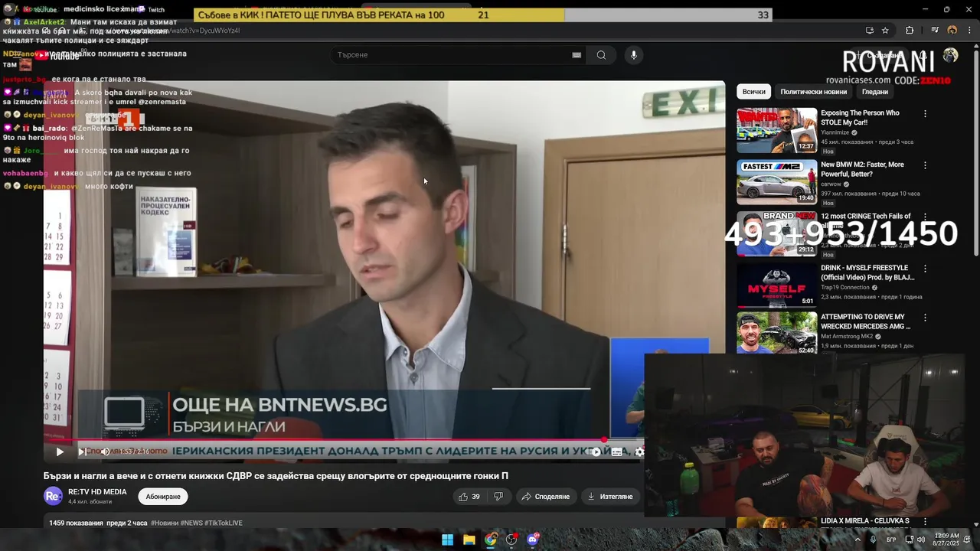Open options for 12 most CRINGE video
The image size is (980, 551).
pyautogui.click(x=925, y=217)
